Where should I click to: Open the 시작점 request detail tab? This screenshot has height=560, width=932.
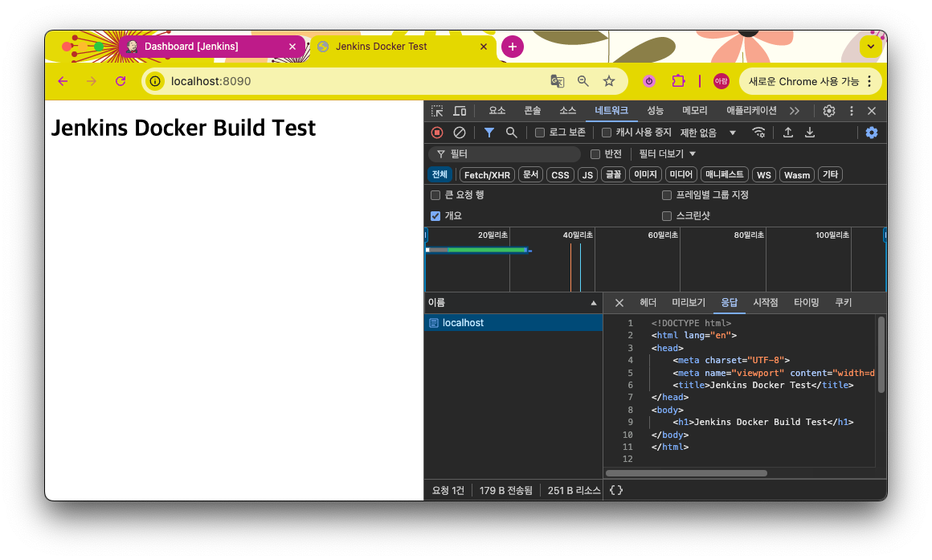coord(765,303)
